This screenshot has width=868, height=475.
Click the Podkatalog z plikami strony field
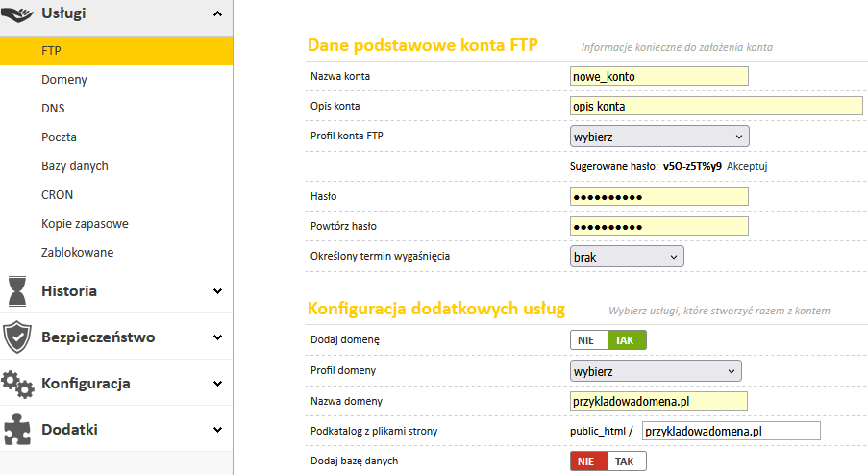pos(732,431)
